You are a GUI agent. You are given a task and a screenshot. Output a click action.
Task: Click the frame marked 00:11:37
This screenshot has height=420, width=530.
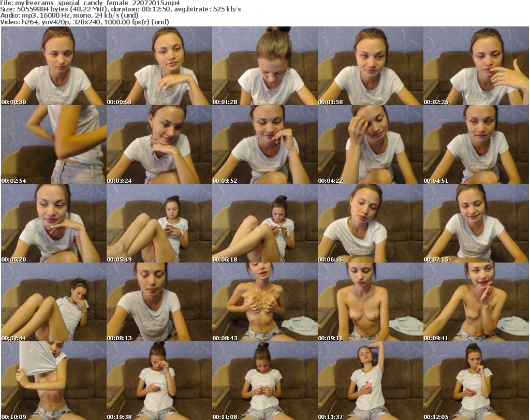(x=371, y=381)
